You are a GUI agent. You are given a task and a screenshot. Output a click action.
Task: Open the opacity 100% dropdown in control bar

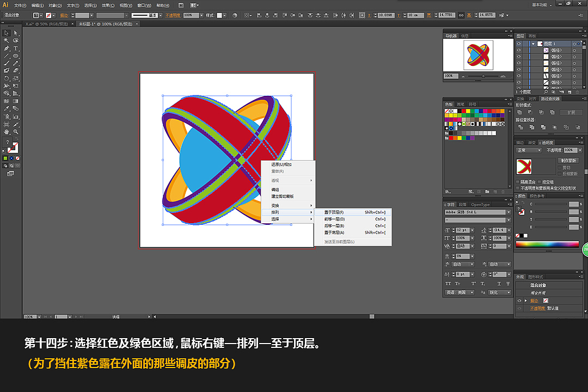pos(202,15)
